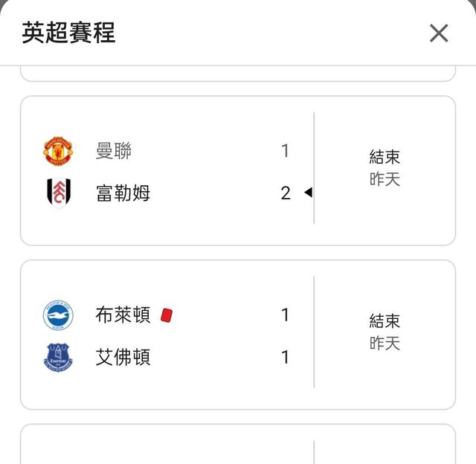Click the Everton club crest
The width and height of the screenshot is (476, 464).
click(x=57, y=358)
